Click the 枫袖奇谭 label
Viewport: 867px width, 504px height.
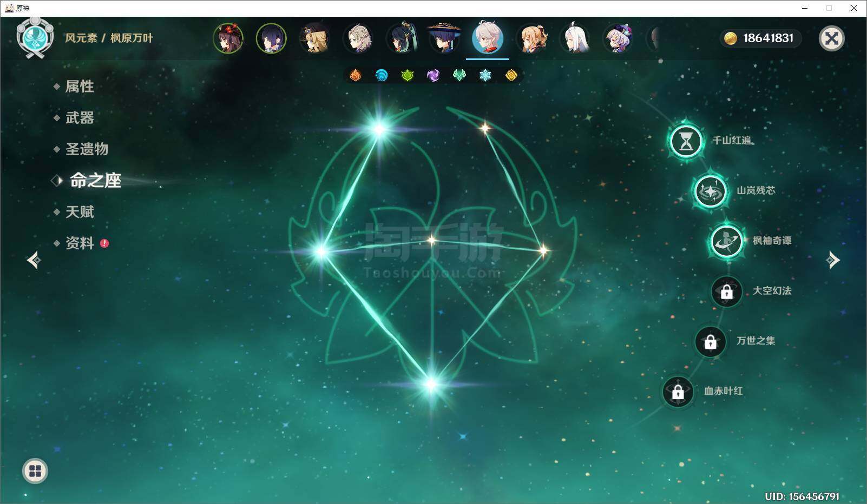click(772, 241)
